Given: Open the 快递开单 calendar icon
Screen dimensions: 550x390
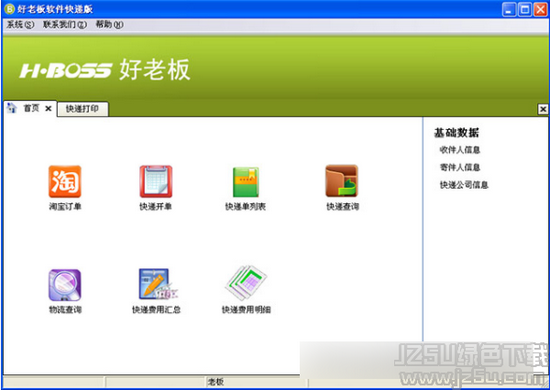Looking at the screenshot, I should pyautogui.click(x=156, y=181).
